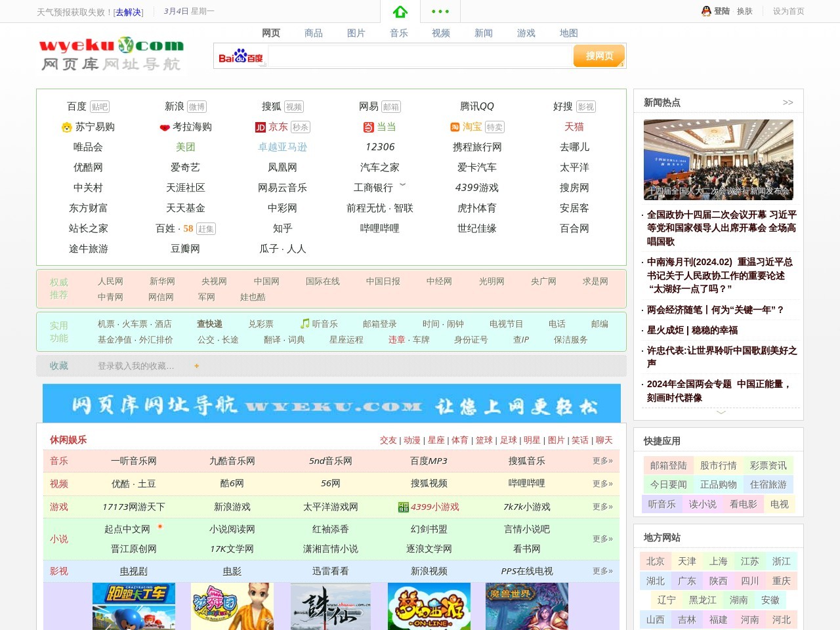Open the 去解决 weather fix link
This screenshot has height=630, width=840.
pos(128,12)
